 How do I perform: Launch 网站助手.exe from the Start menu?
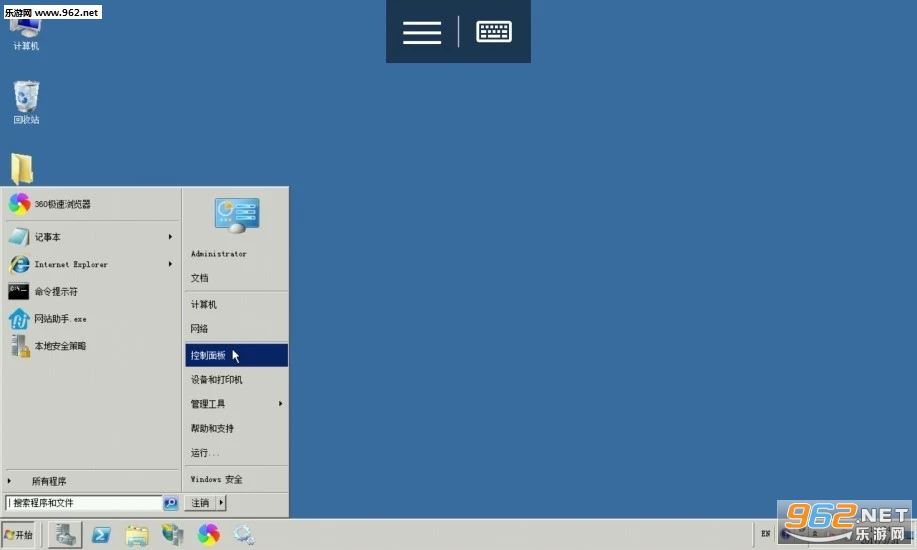(x=60, y=319)
